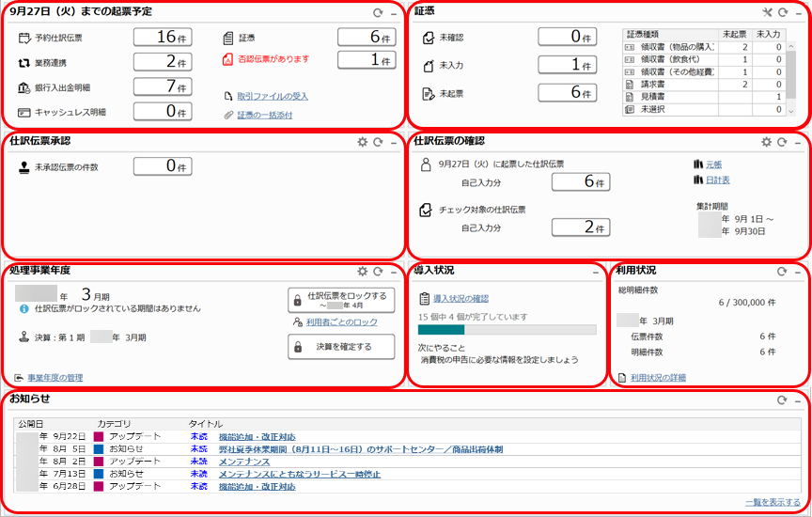Open 否認伝票 count of 1件
Image resolution: width=812 pixels, height=517 pixels.
pos(367,60)
